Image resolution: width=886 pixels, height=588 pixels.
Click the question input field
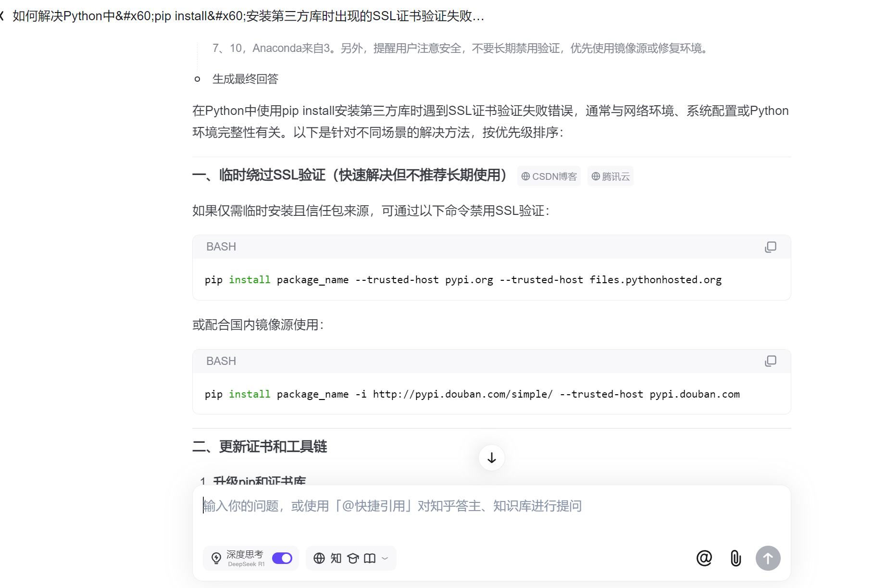click(x=433, y=506)
